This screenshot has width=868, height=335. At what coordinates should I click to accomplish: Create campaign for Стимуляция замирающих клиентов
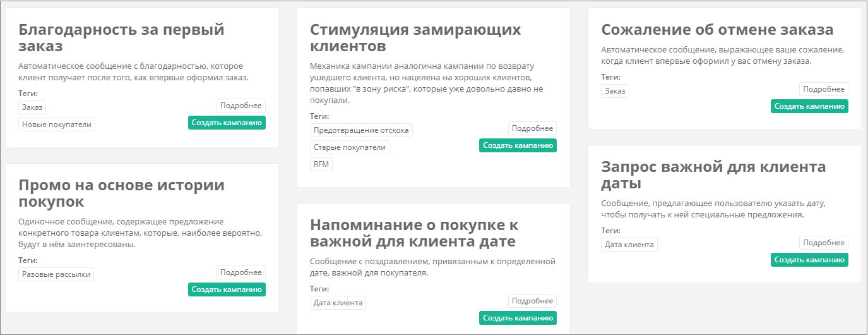coord(518,145)
